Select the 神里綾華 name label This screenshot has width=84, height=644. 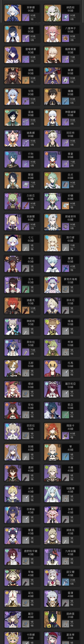click(70, 112)
